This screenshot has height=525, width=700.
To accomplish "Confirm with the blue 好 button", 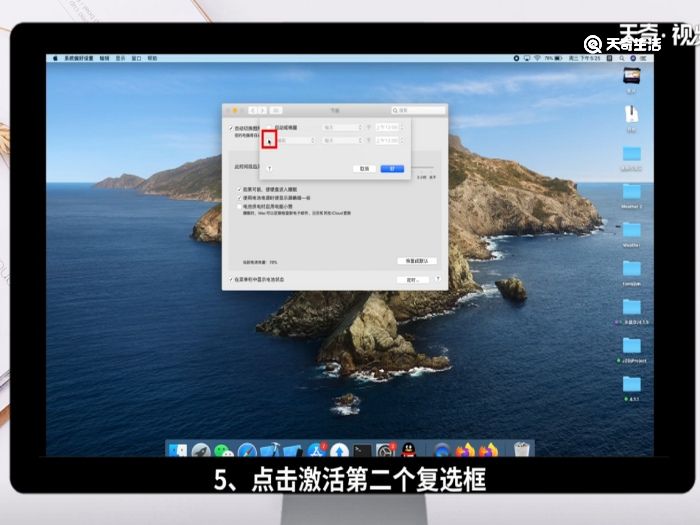I will [392, 169].
